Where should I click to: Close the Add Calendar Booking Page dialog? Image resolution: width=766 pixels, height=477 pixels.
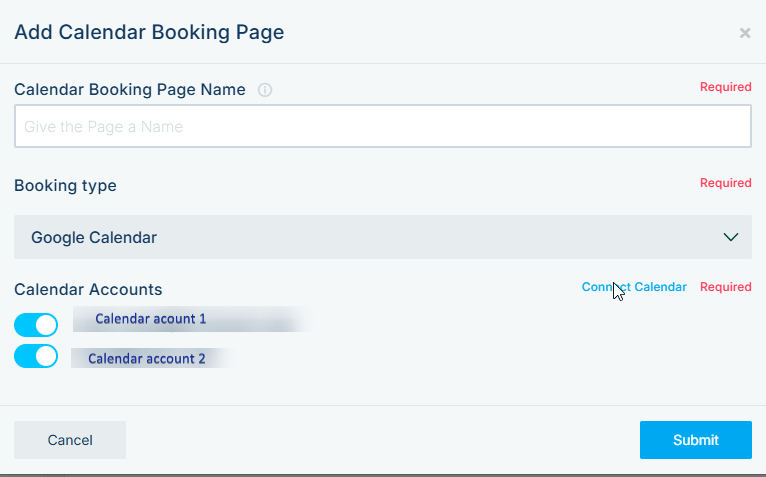pyautogui.click(x=744, y=33)
